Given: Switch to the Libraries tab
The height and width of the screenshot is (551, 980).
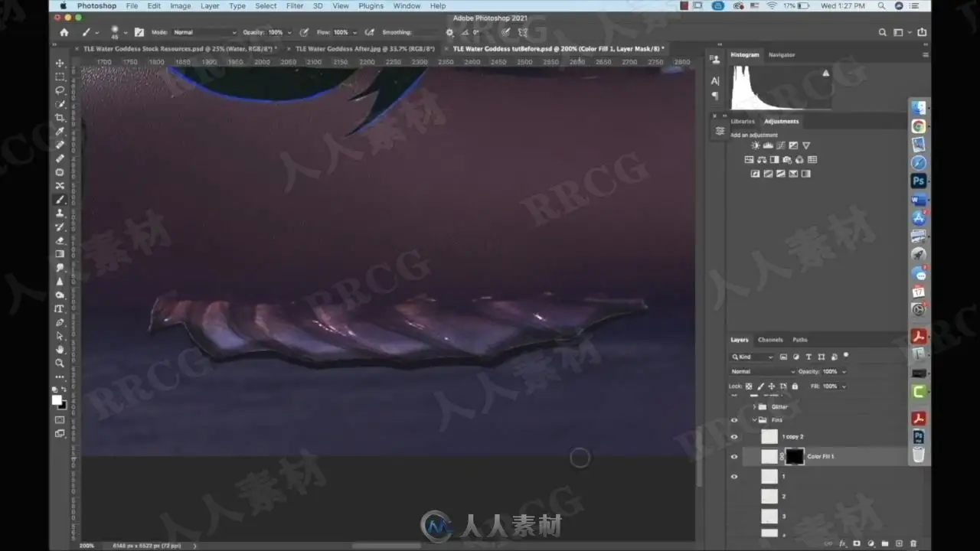Looking at the screenshot, I should pos(743,121).
